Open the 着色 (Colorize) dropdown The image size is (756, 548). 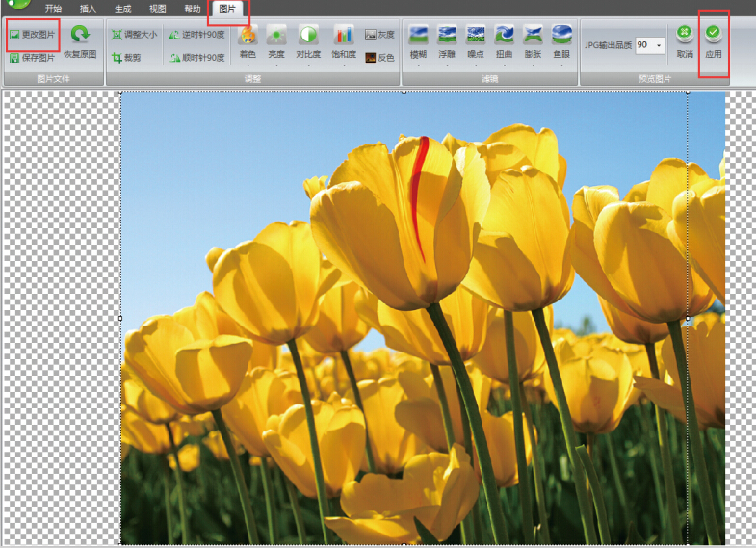[x=248, y=65]
